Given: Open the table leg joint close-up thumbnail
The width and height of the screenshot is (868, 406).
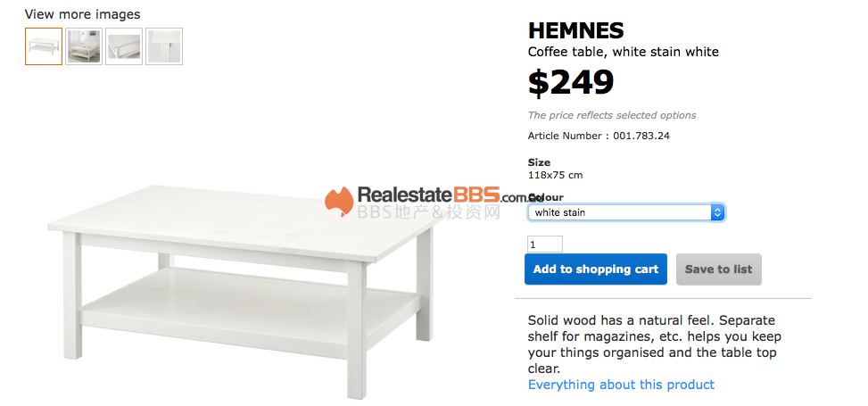Looking at the screenshot, I should (x=164, y=46).
